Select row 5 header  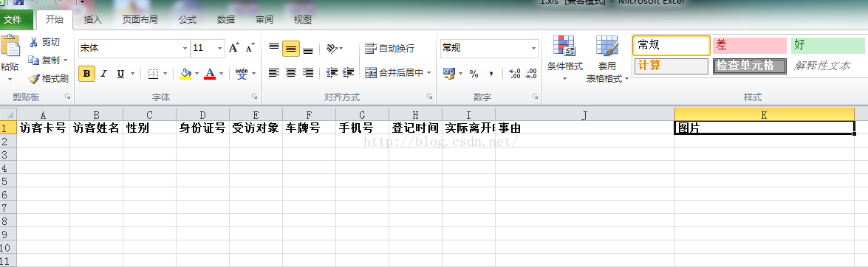click(8, 181)
